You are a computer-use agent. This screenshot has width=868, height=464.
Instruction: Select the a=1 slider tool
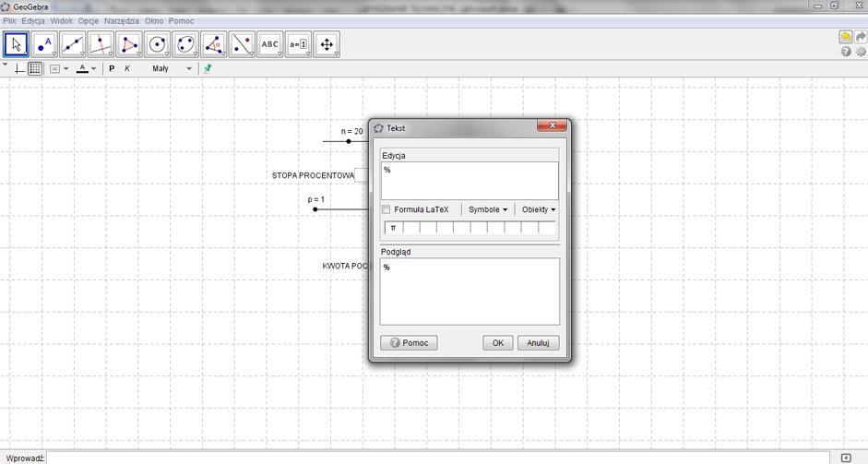tap(298, 44)
